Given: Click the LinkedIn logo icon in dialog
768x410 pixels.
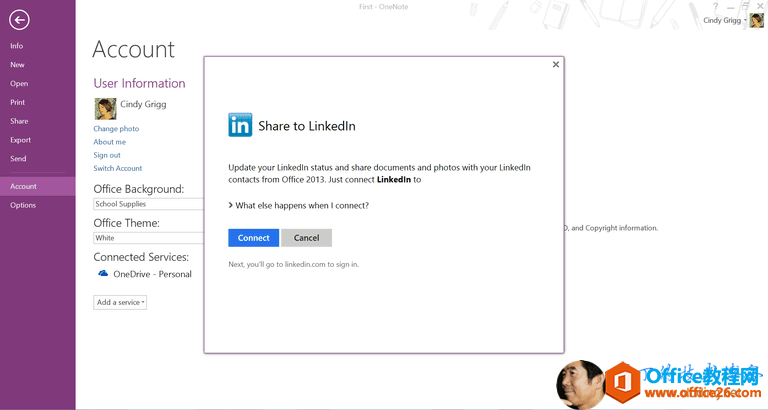Looking at the screenshot, I should tap(240, 125).
